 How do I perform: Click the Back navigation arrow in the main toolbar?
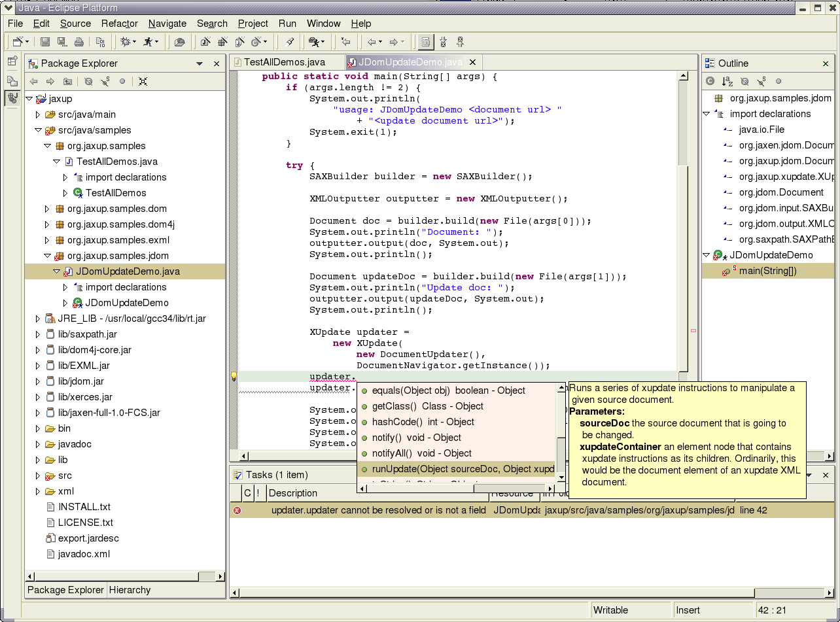click(x=372, y=42)
